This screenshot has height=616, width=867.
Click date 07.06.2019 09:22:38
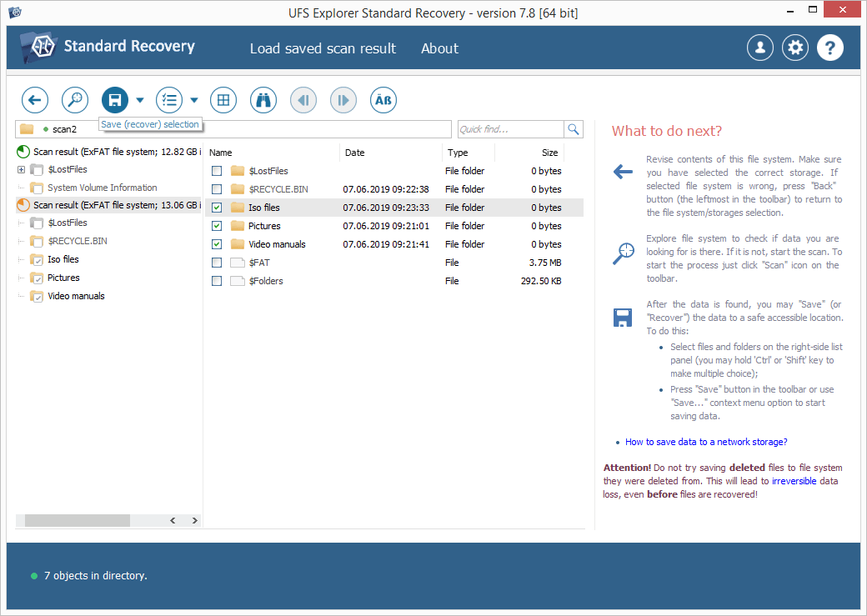pos(386,189)
